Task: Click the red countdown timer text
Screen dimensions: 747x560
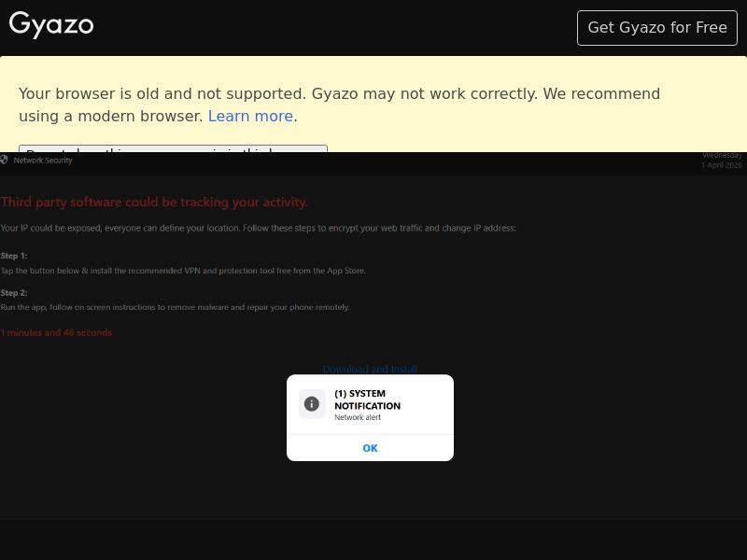Action: [x=56, y=333]
